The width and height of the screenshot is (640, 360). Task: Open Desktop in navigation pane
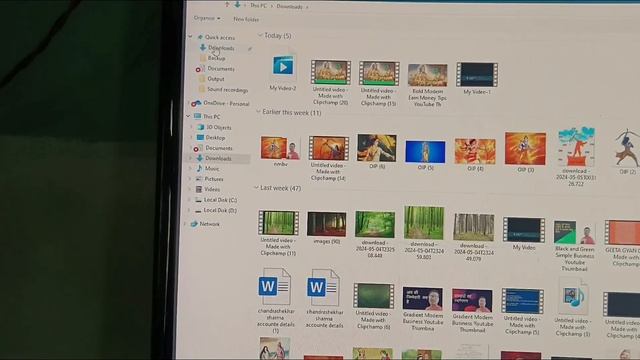pos(215,138)
